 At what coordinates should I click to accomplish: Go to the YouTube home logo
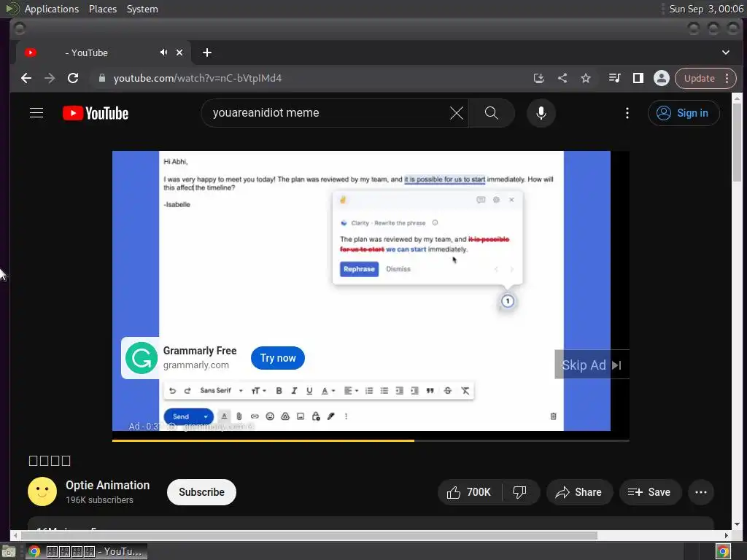[x=96, y=113]
